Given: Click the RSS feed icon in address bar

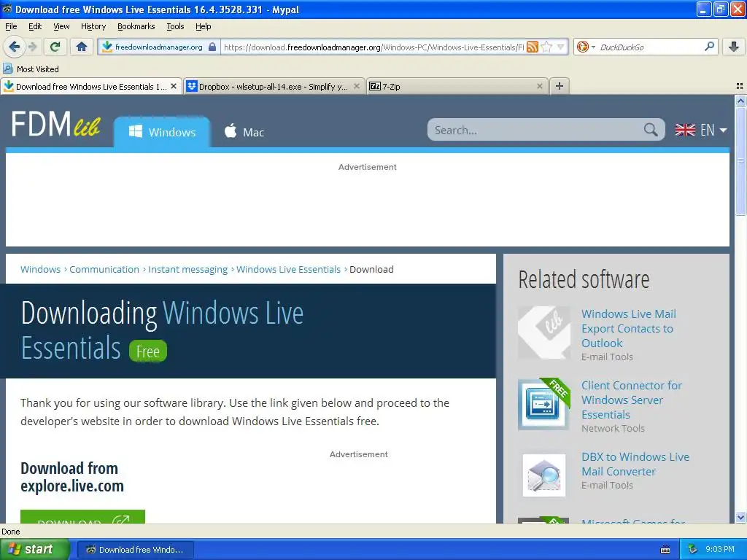Looking at the screenshot, I should click(x=533, y=47).
